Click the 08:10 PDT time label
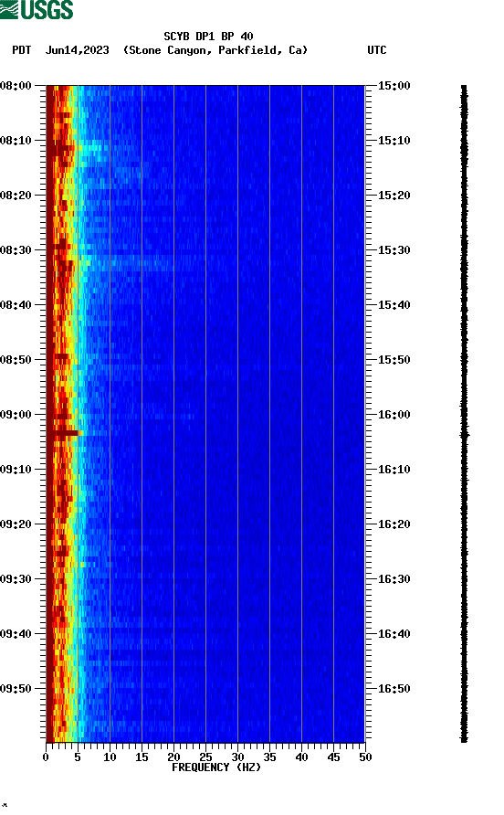 point(16,141)
